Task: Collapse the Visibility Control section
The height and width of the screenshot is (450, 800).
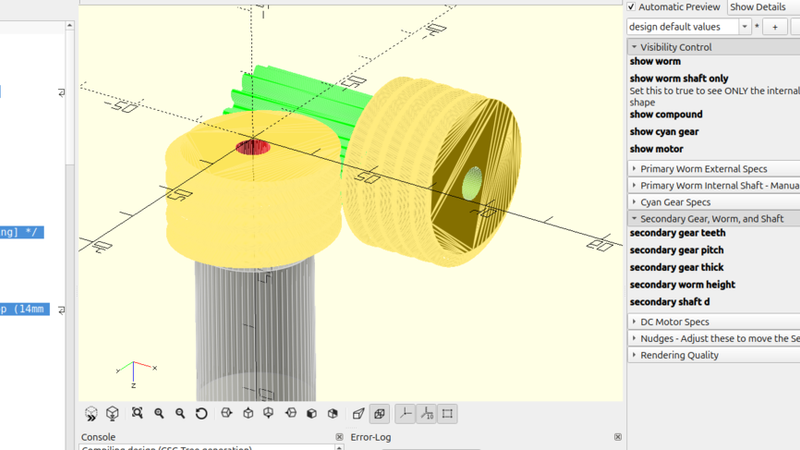Action: click(x=634, y=47)
